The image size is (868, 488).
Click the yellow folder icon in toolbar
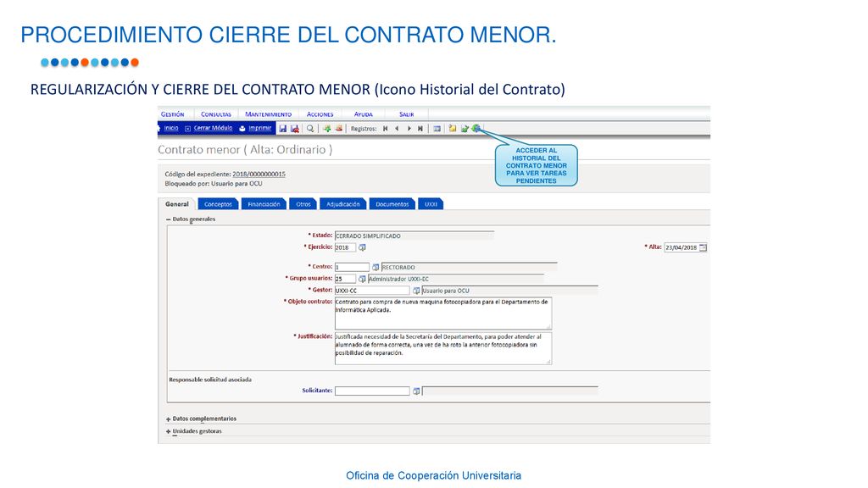point(453,129)
